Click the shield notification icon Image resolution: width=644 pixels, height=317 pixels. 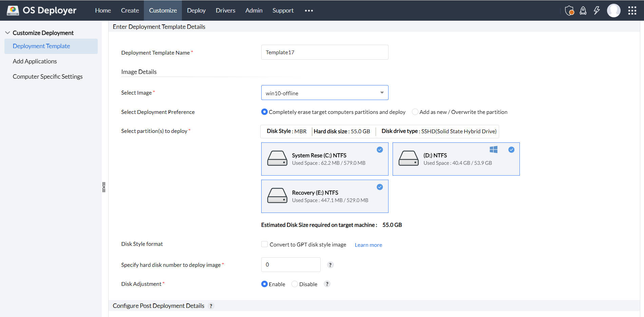click(569, 10)
